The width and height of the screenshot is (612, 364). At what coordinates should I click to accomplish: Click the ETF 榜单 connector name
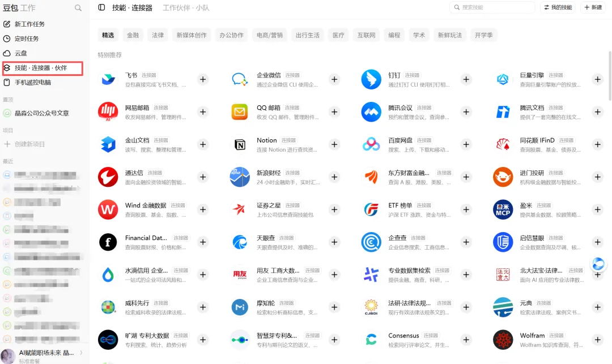click(400, 205)
